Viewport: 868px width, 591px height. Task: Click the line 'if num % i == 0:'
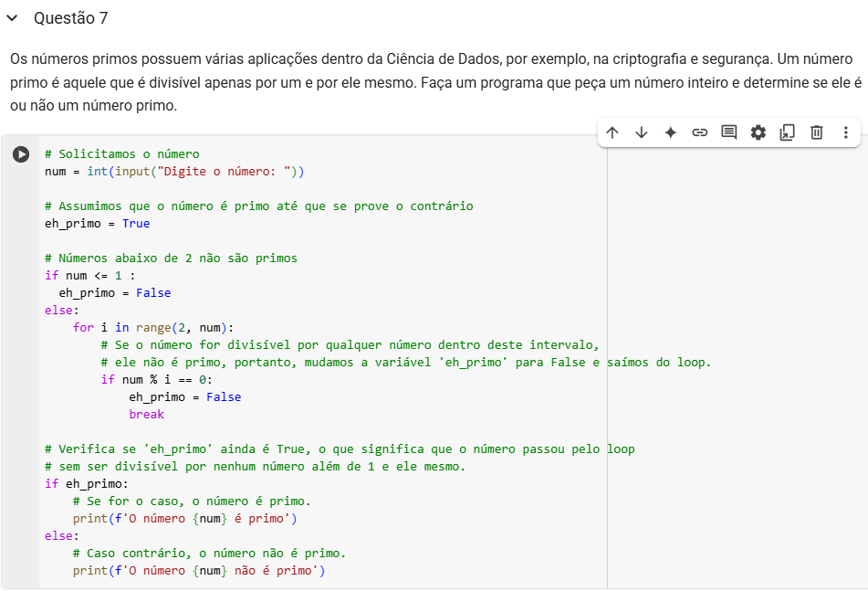pyautogui.click(x=157, y=379)
